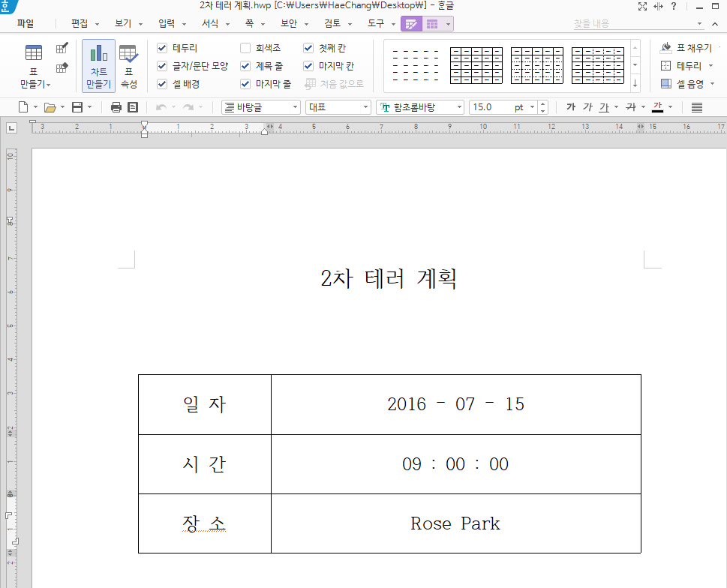
Task: Uncheck the 첫째 칸 checkbox
Action: click(308, 48)
